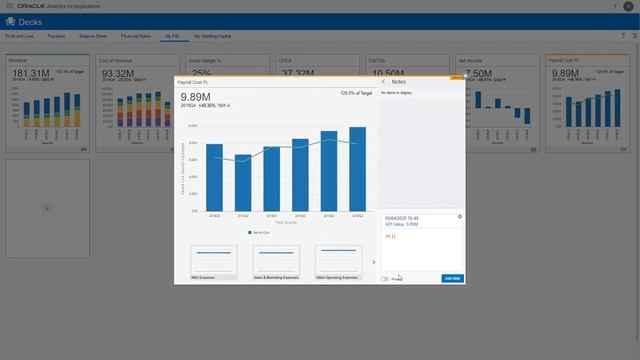Click the Add Note button
Screen dimensions: 640x360
(452, 278)
